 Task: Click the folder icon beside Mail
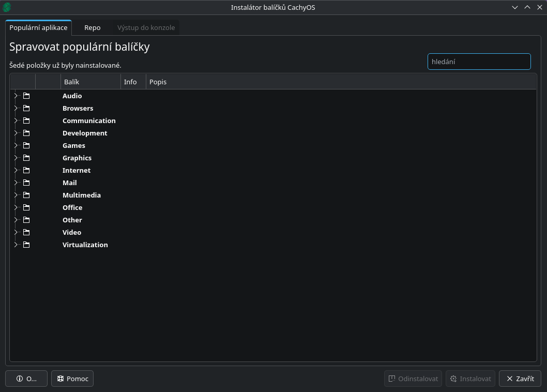[26, 183]
